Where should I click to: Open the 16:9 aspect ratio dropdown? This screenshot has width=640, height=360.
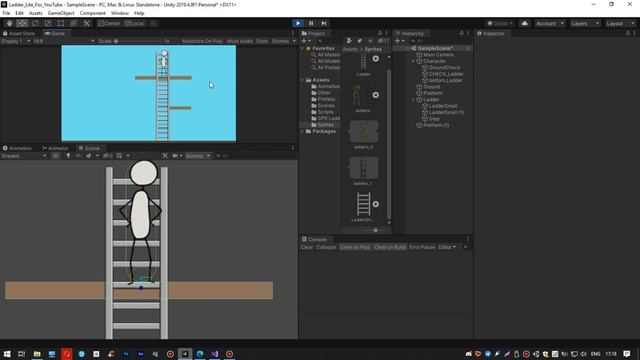point(63,41)
